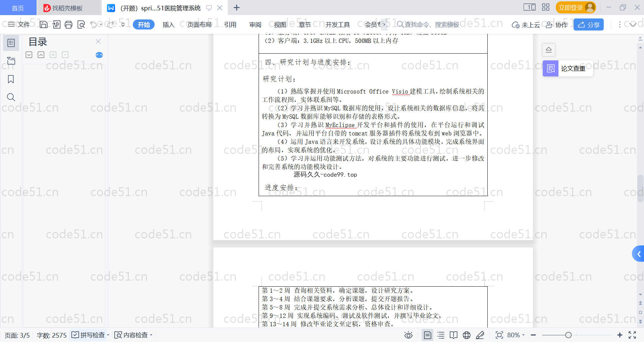Close the spri...51医院管理系统 document tab
The width and height of the screenshot is (644, 342).
pos(220,8)
